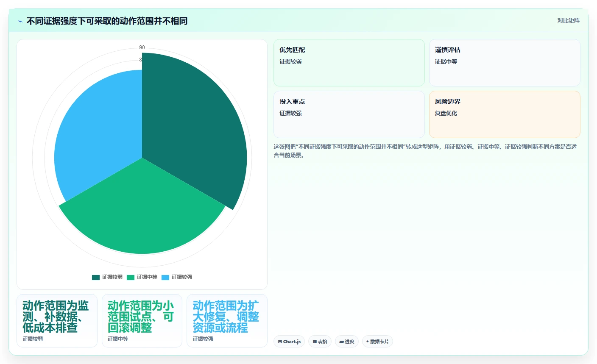Open the 优先匹配 card

click(349, 63)
